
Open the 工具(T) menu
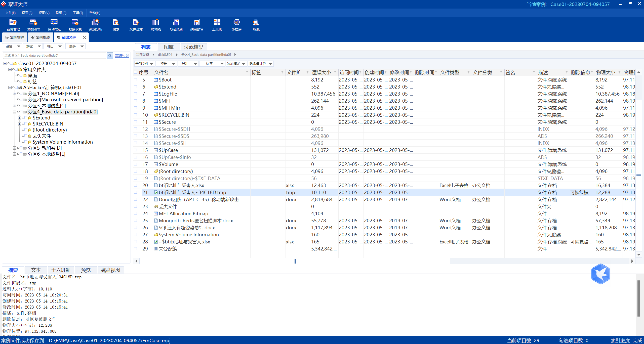pyautogui.click(x=78, y=13)
